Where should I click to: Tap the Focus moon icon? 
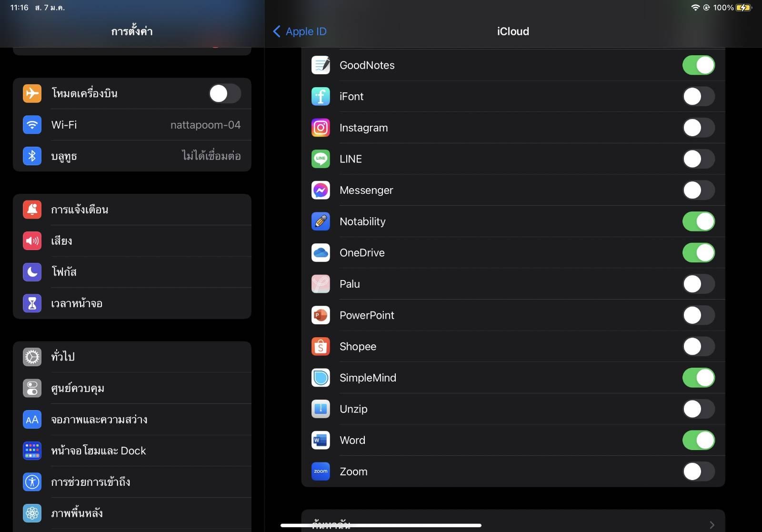(32, 272)
